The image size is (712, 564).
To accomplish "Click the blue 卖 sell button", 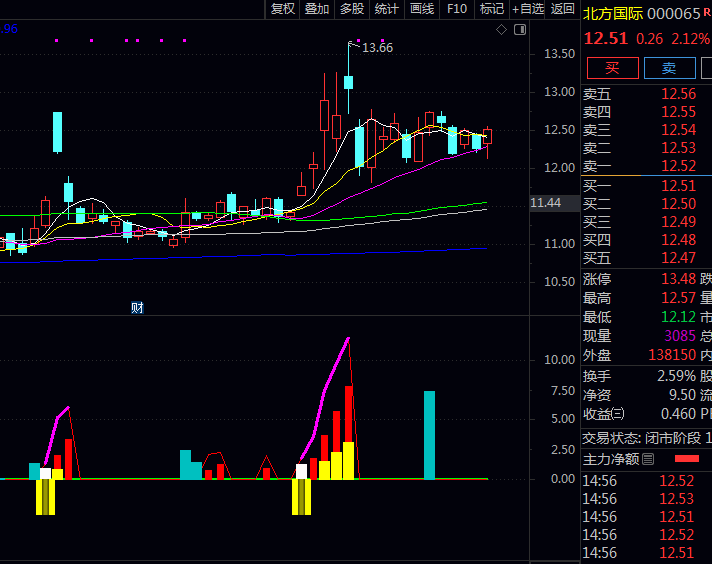I will point(669,68).
